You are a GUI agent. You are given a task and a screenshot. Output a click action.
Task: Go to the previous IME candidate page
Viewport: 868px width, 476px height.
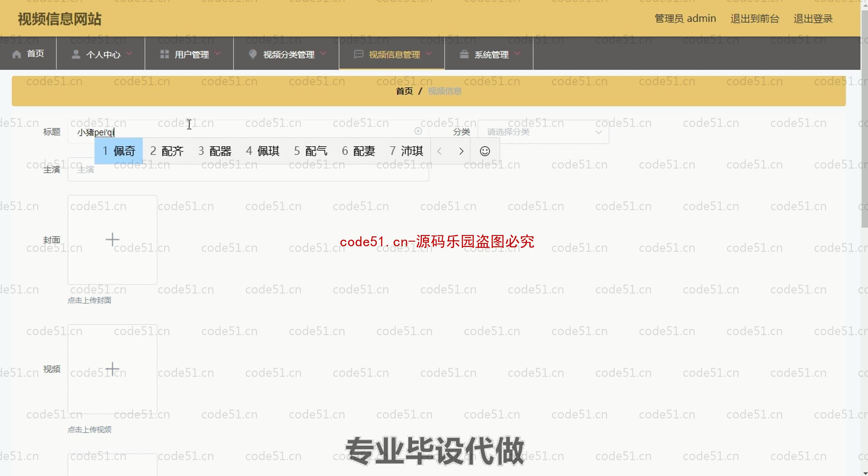tap(439, 151)
